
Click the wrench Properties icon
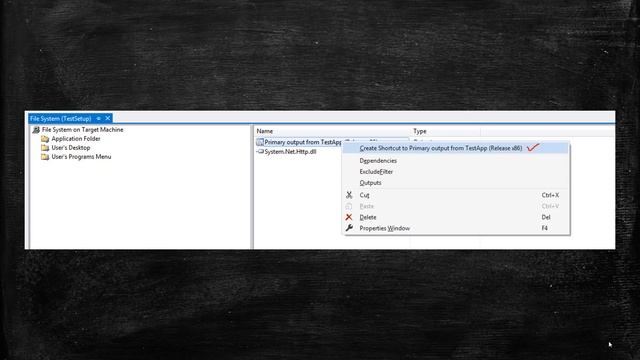(349, 228)
